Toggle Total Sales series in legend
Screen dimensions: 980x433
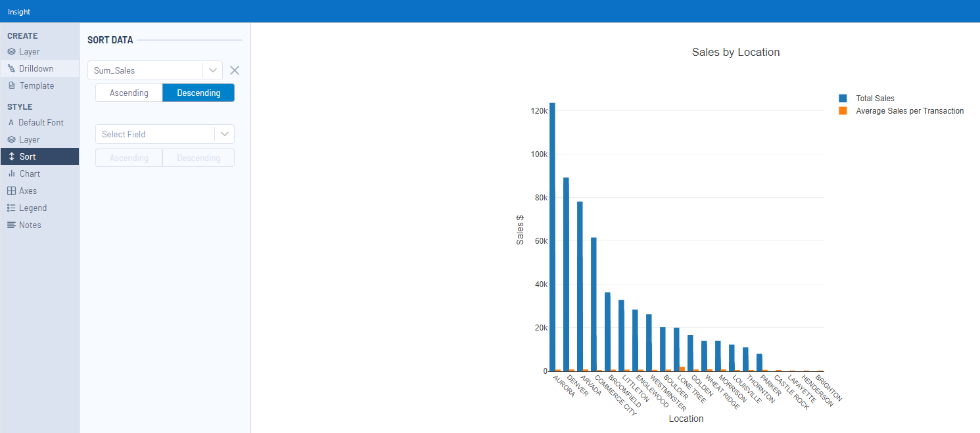(x=842, y=98)
